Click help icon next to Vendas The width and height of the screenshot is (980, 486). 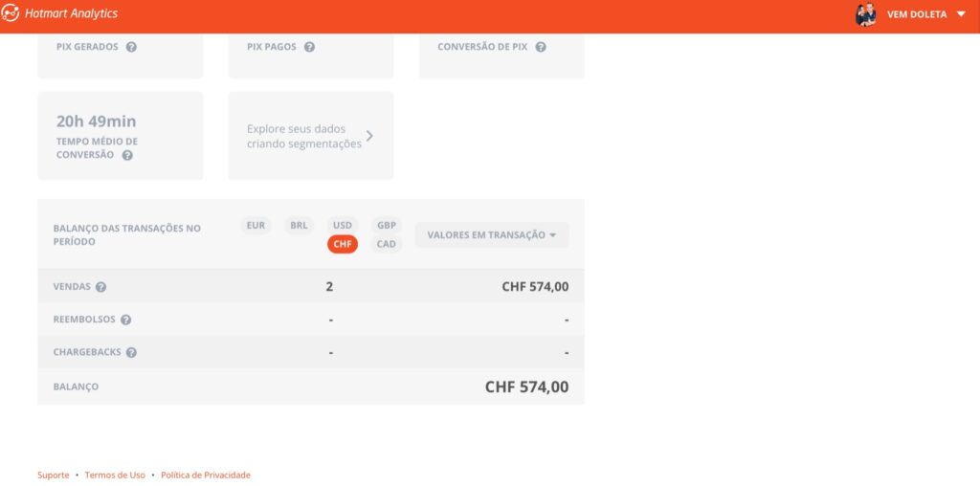tap(100, 287)
